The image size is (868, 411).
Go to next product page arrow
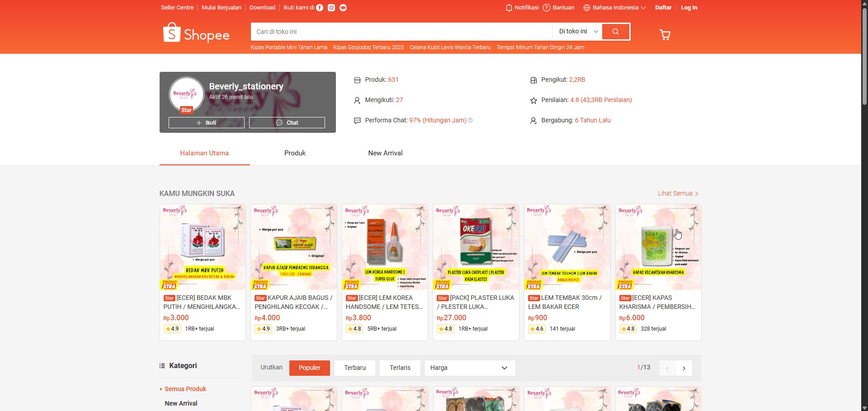(x=684, y=369)
